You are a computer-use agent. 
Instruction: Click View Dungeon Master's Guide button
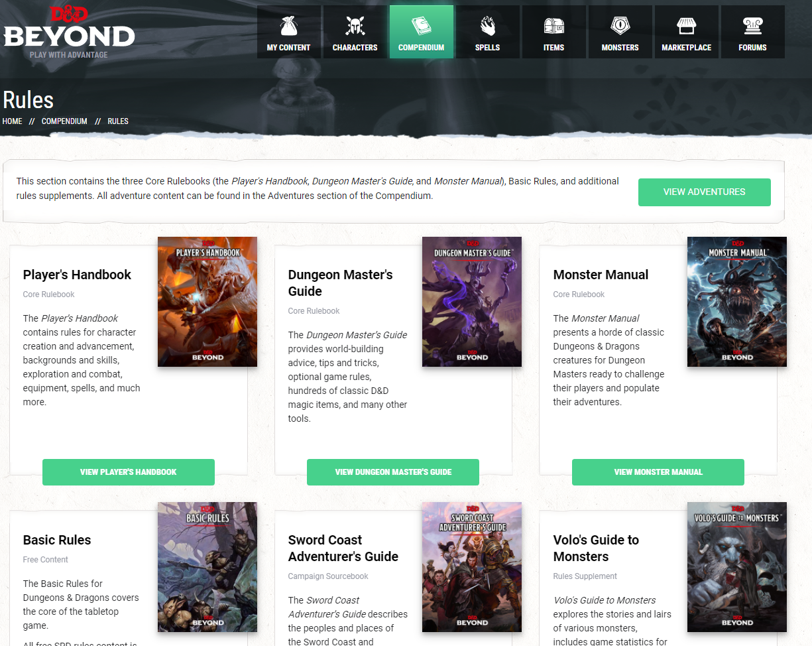tap(393, 472)
